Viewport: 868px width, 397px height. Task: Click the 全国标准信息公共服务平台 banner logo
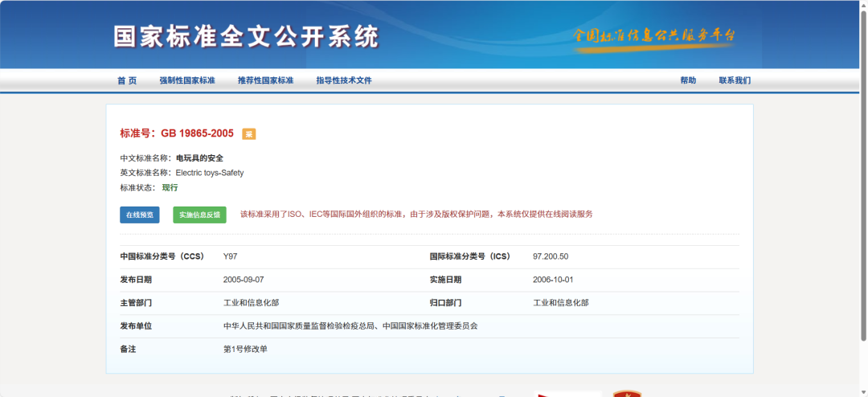[x=654, y=37]
